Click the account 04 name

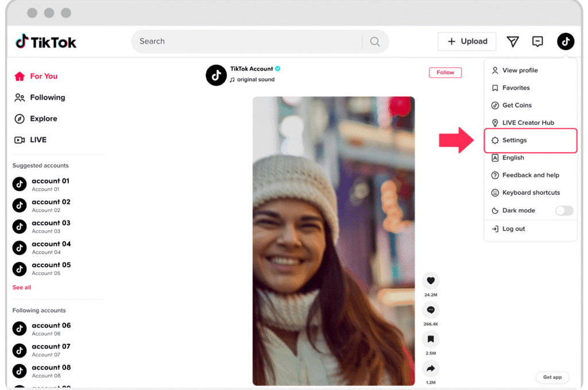pyautogui.click(x=51, y=244)
